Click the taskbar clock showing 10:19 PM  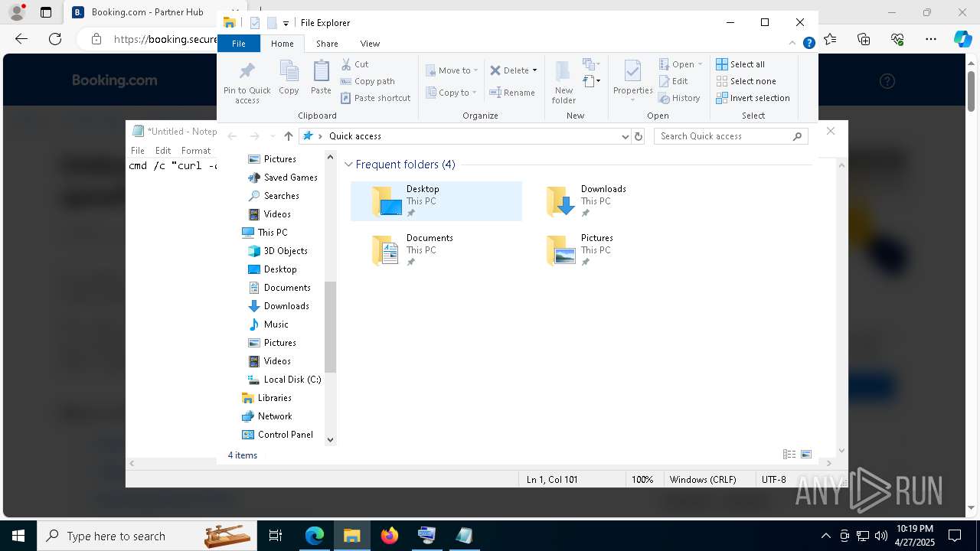[x=915, y=536]
